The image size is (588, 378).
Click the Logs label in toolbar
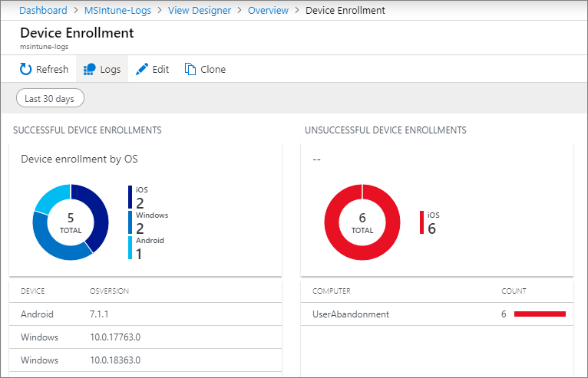point(111,69)
